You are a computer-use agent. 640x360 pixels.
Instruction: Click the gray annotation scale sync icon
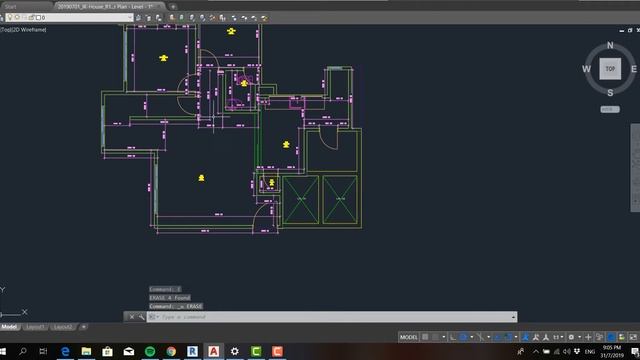[546, 337]
